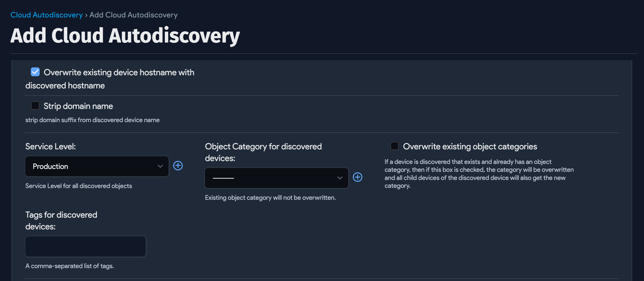This screenshot has height=281, width=644.
Task: Click inside the Tags for discovered devices field
Action: tap(85, 246)
